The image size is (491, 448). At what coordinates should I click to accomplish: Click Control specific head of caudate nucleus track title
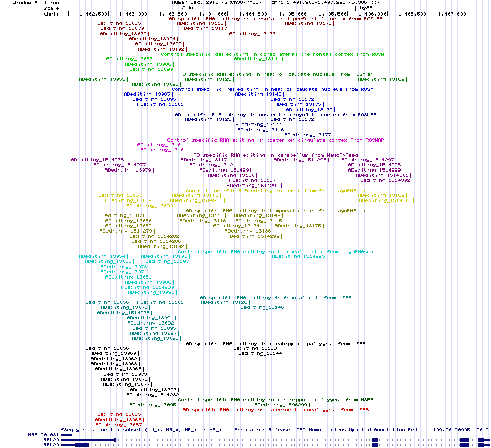point(275,89)
